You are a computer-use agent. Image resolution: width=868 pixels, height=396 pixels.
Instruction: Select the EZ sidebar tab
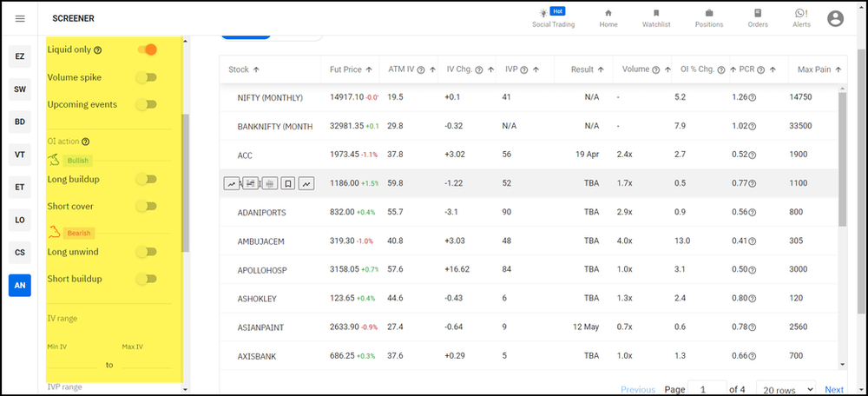coord(19,57)
